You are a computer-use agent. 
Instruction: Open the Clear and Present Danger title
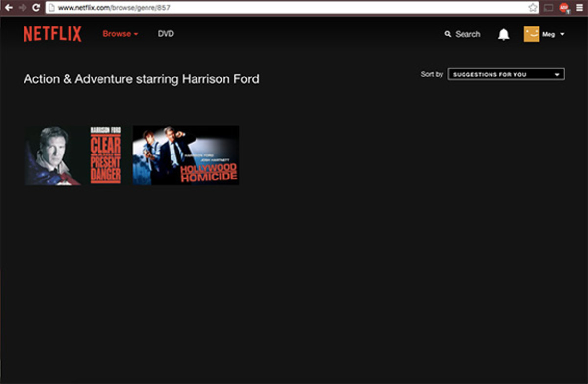(73, 155)
